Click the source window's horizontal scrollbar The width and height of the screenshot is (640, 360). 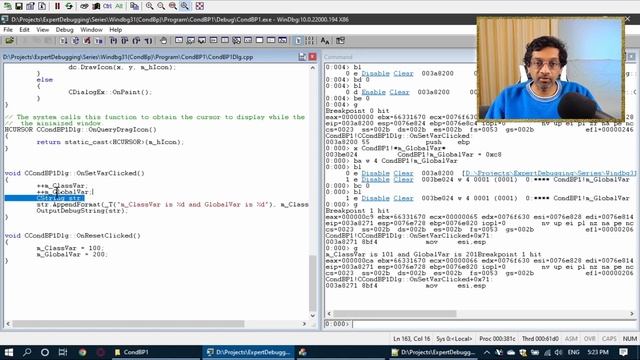pos(156,324)
